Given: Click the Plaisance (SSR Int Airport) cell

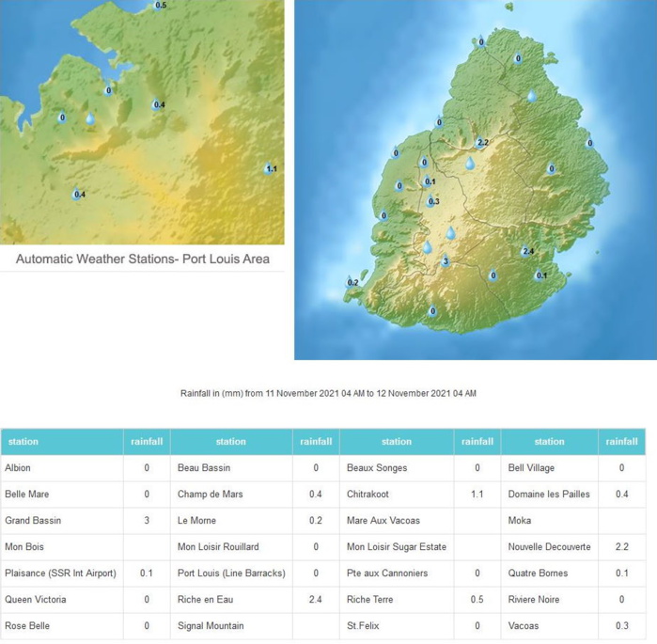Looking at the screenshot, I should pos(62,573).
